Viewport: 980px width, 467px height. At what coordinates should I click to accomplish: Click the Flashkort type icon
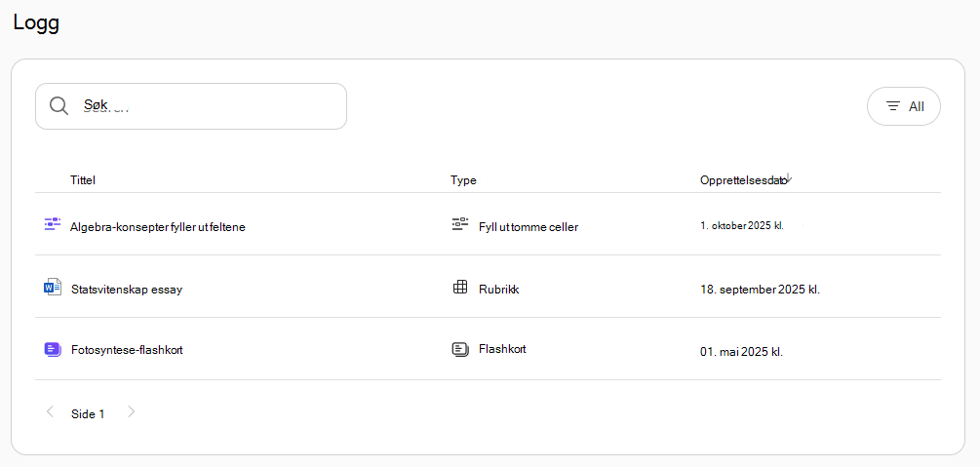point(460,349)
